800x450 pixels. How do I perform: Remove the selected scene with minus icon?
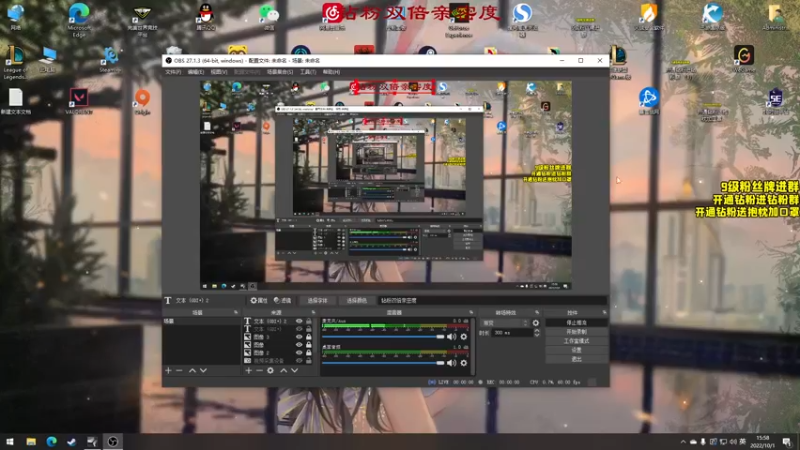point(179,370)
